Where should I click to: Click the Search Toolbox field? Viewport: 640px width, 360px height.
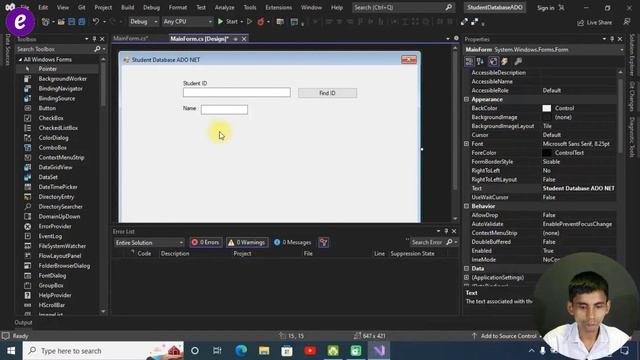point(55,49)
